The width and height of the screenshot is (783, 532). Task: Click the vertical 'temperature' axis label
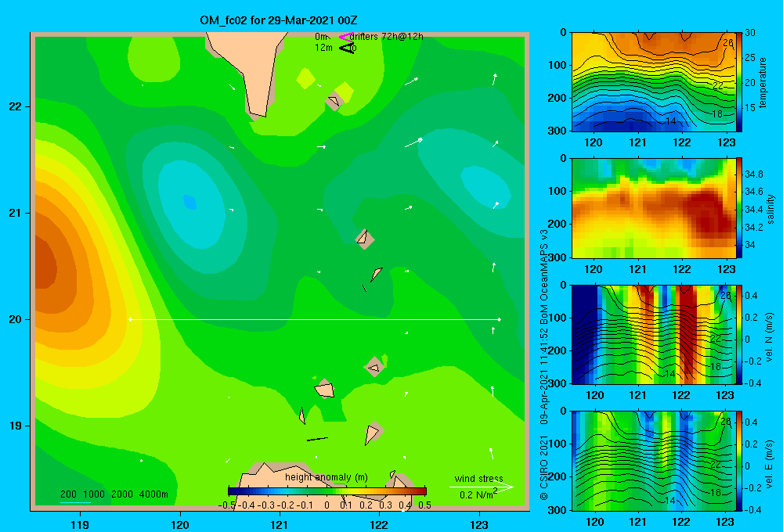(x=763, y=82)
